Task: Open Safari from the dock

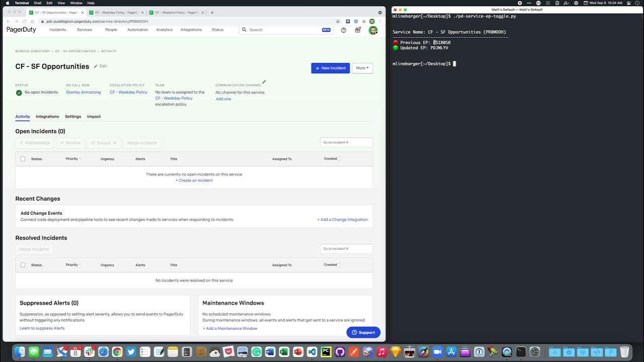Action: click(103, 352)
